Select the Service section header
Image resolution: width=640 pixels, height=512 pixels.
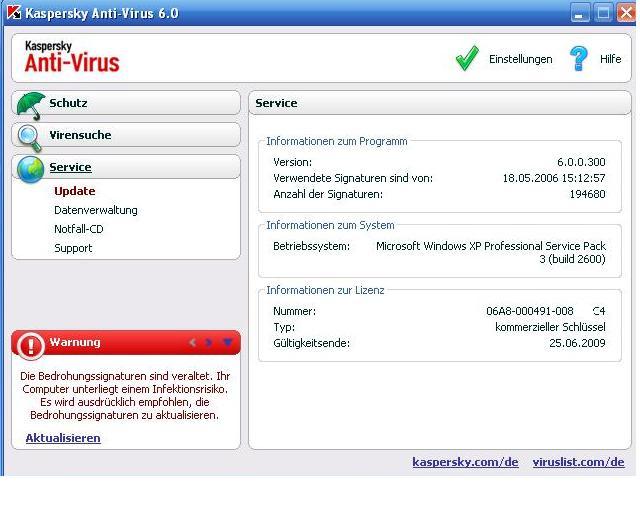point(126,167)
